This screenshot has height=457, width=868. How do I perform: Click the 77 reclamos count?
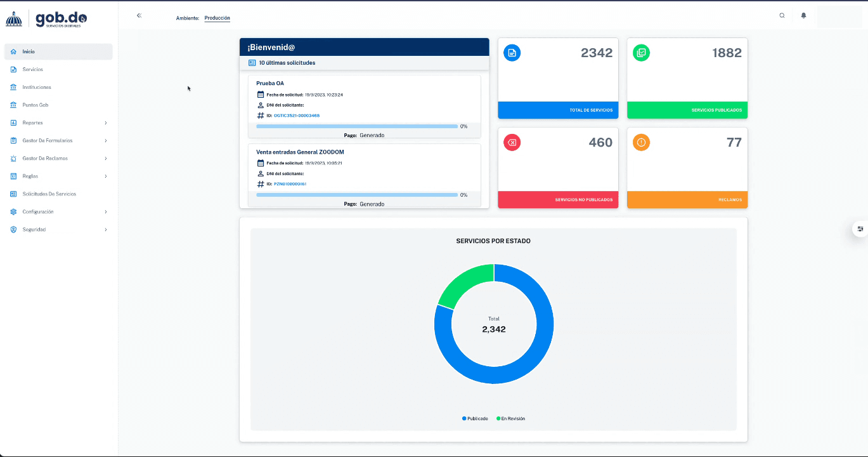tap(734, 143)
